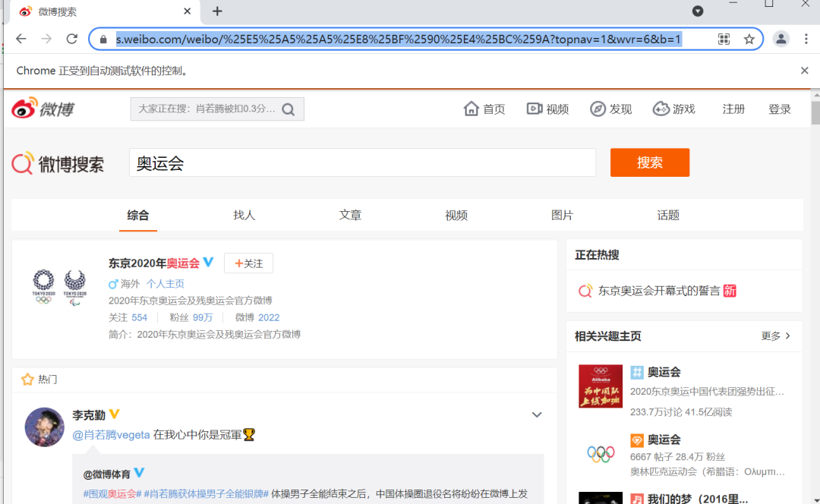Switch to the 话题 search tab
Image resolution: width=820 pixels, height=504 pixels.
(x=668, y=215)
